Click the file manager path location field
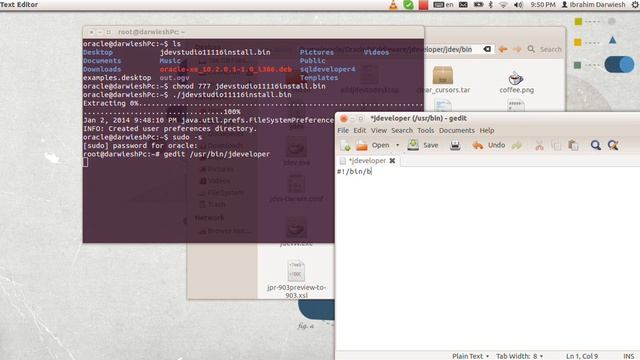640x360 pixels. [454, 49]
